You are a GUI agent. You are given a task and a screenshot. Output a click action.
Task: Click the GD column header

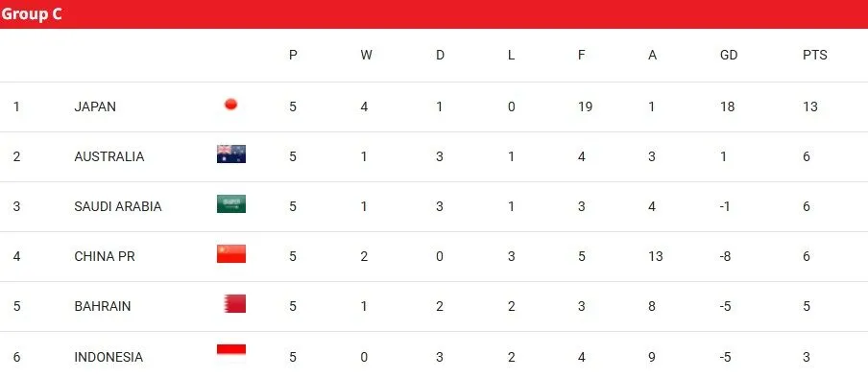(729, 55)
